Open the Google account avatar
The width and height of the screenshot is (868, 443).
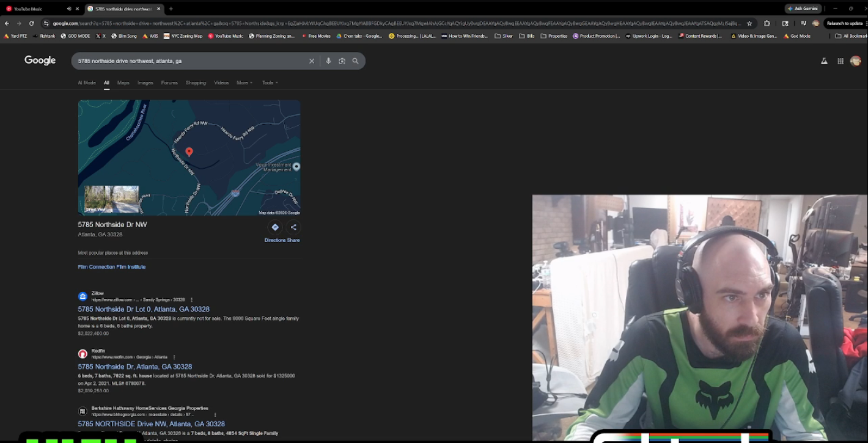(x=856, y=61)
